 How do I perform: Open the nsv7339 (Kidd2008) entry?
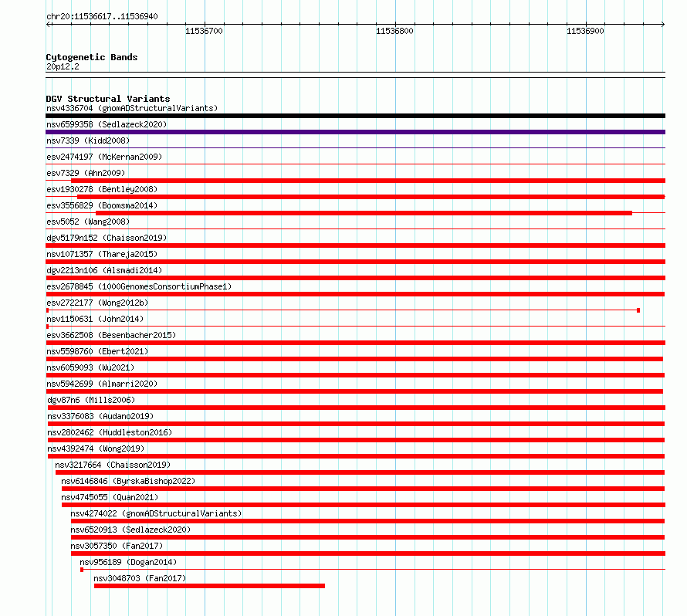[x=88, y=140]
